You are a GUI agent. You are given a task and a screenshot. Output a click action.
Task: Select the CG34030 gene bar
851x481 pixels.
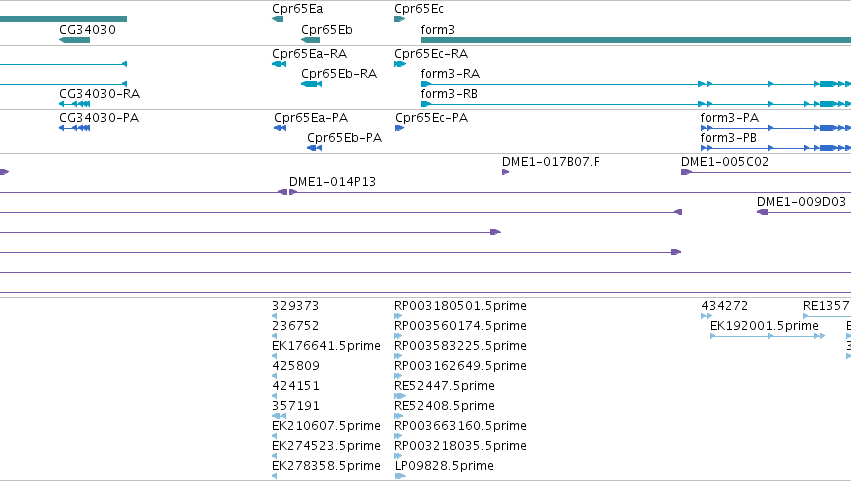(74, 40)
